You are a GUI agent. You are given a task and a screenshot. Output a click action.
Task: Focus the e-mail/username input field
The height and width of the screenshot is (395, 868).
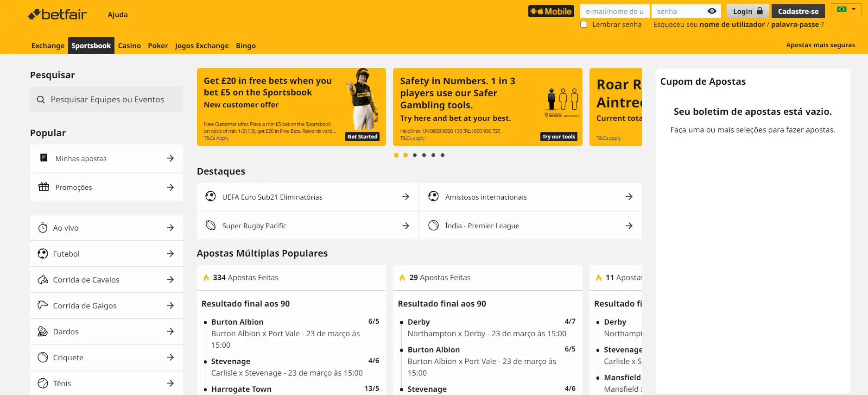[615, 11]
